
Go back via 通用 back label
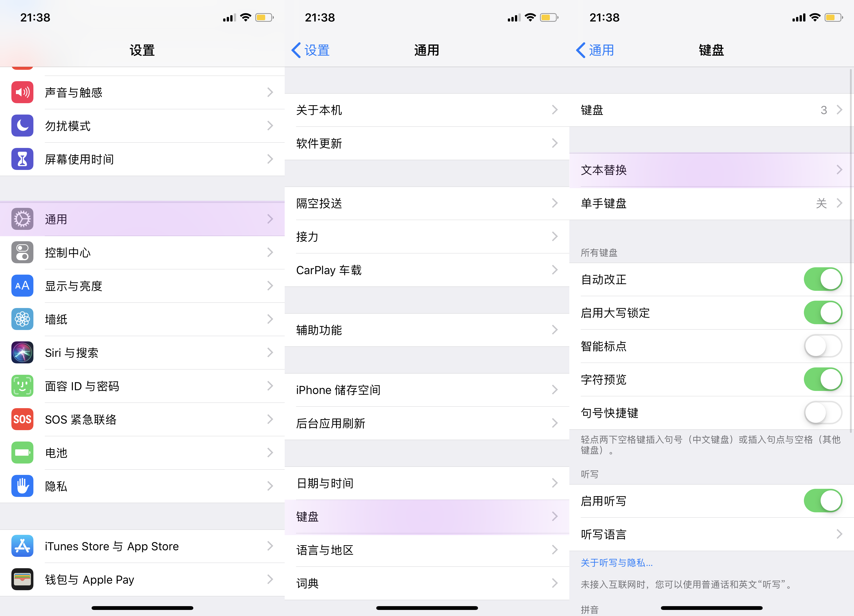[x=602, y=50]
